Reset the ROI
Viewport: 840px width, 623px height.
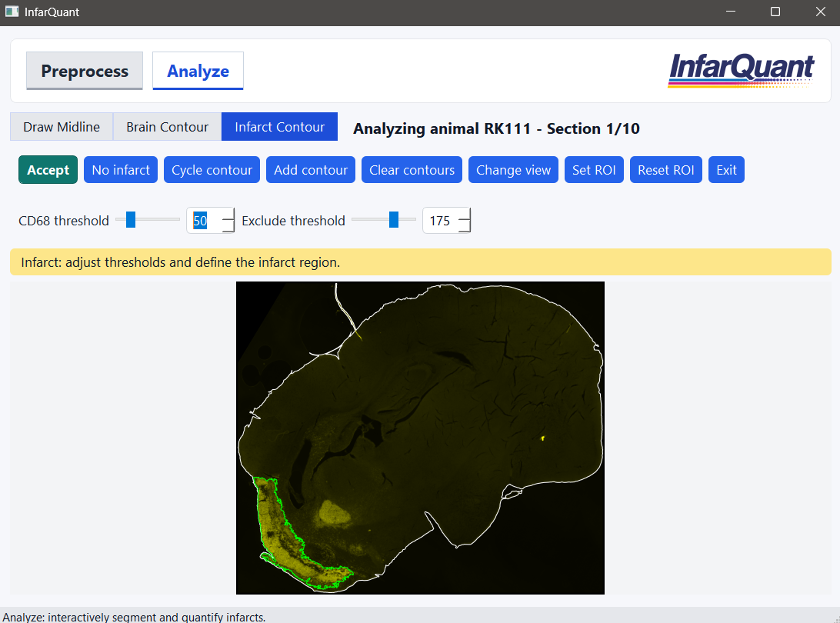click(x=665, y=169)
